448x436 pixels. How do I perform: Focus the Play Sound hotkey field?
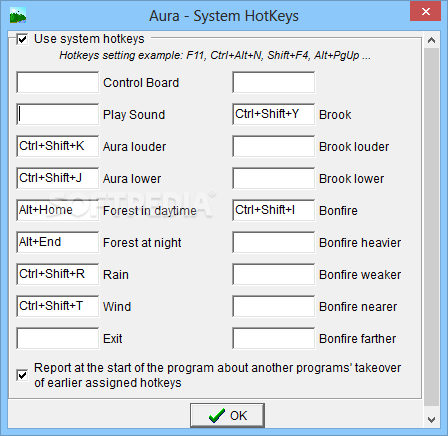[58, 114]
